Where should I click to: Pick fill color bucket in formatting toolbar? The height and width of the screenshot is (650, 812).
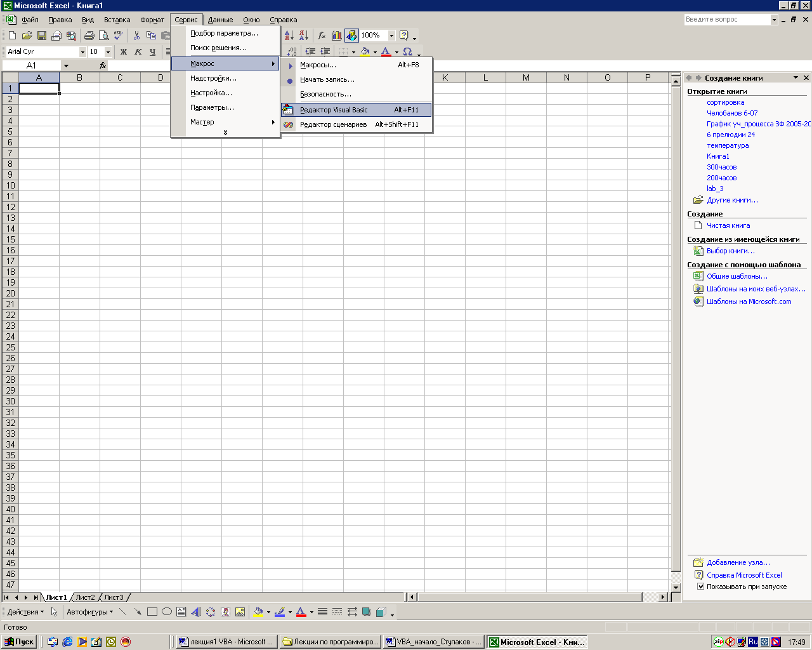coord(365,51)
